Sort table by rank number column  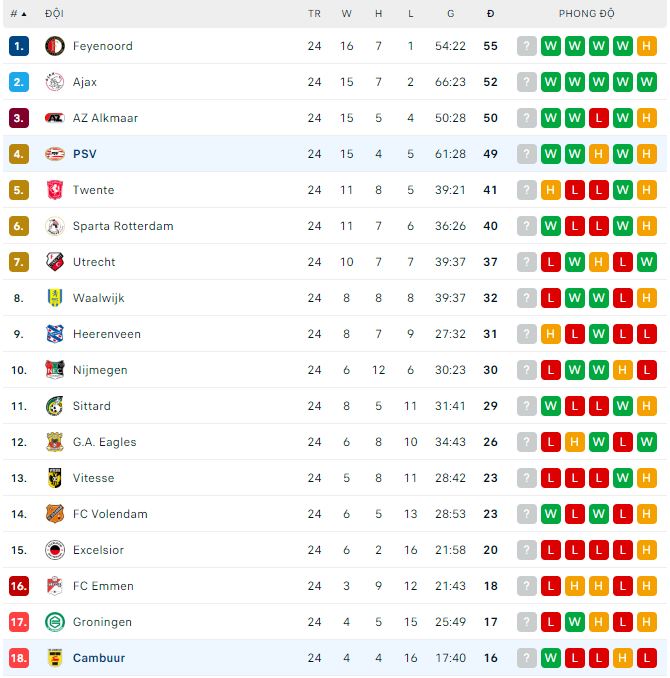[18, 14]
